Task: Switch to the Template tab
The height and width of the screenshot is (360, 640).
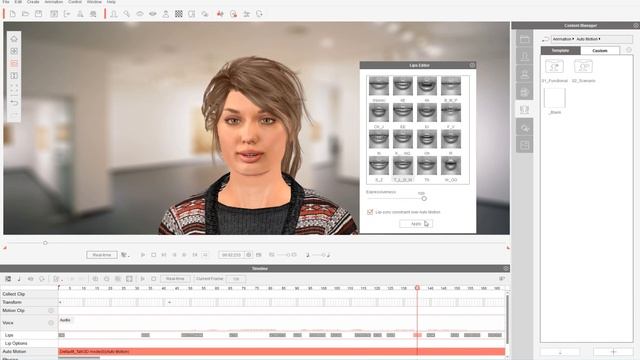Action: 560,51
